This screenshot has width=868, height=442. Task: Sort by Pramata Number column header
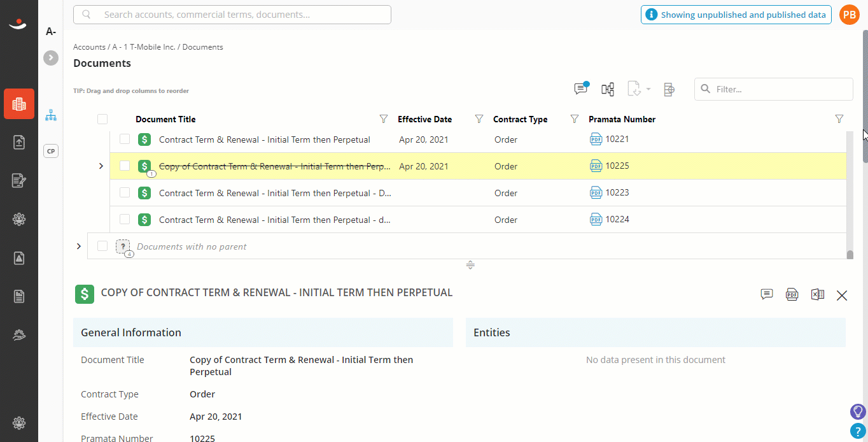(x=622, y=119)
